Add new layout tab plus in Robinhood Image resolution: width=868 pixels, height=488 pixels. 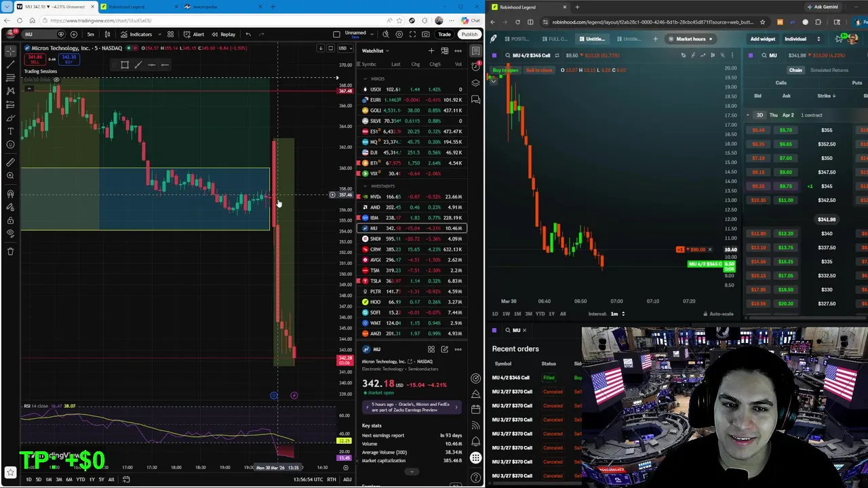[655, 39]
